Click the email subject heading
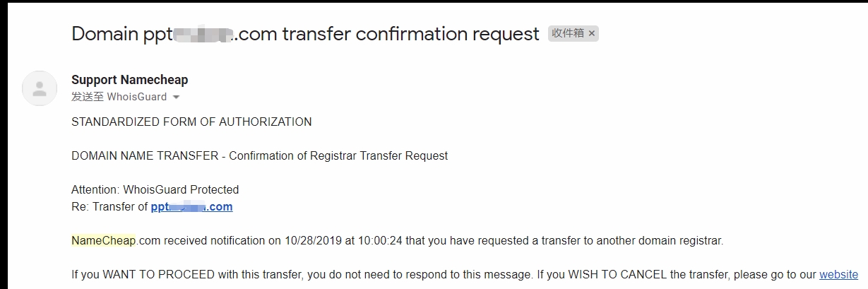The height and width of the screenshot is (289, 868). pyautogui.click(x=305, y=34)
